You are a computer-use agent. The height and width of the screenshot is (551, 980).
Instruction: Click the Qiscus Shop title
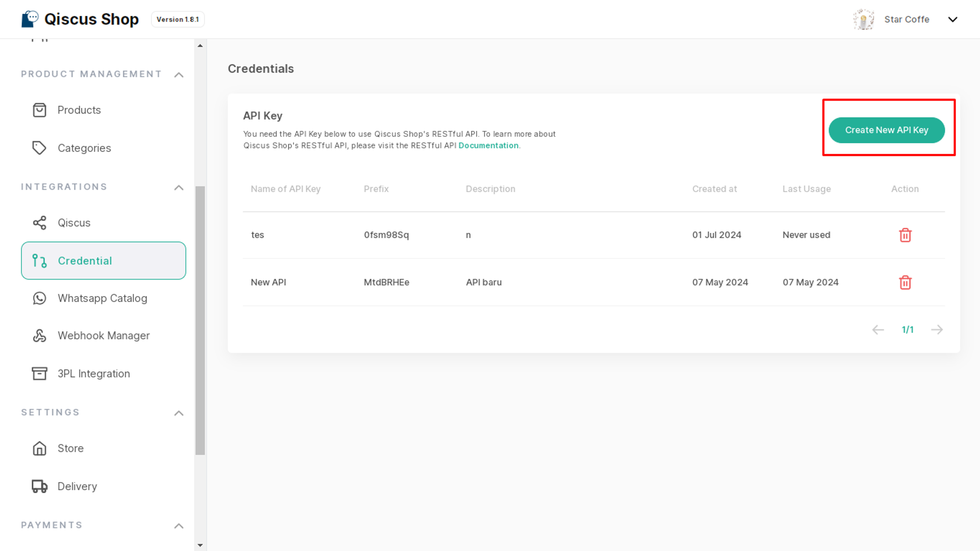pos(92,19)
